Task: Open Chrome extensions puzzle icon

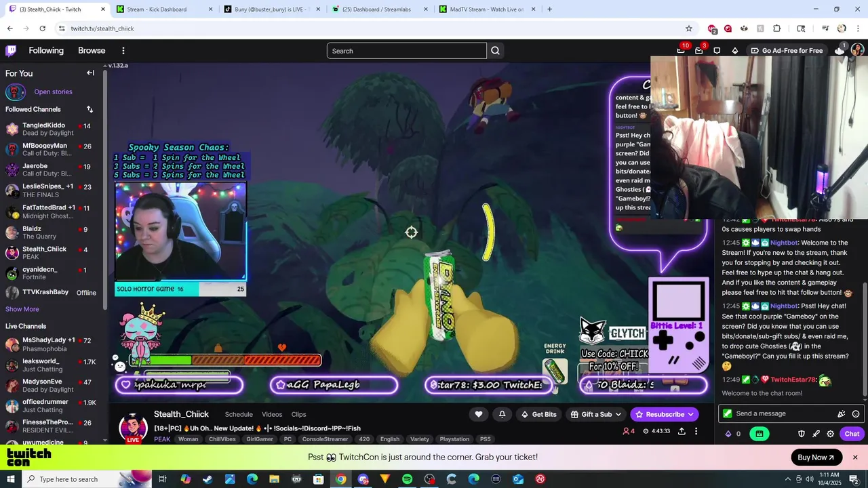Action: 777,28
